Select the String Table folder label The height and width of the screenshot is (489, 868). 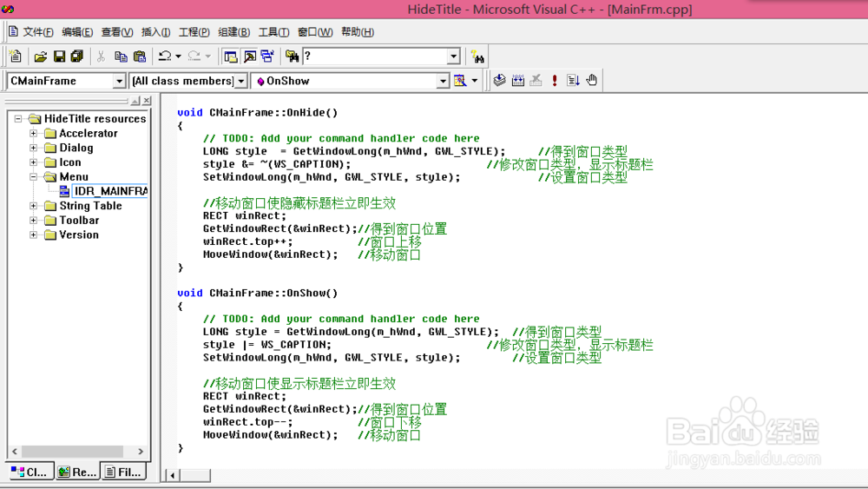[91, 206]
